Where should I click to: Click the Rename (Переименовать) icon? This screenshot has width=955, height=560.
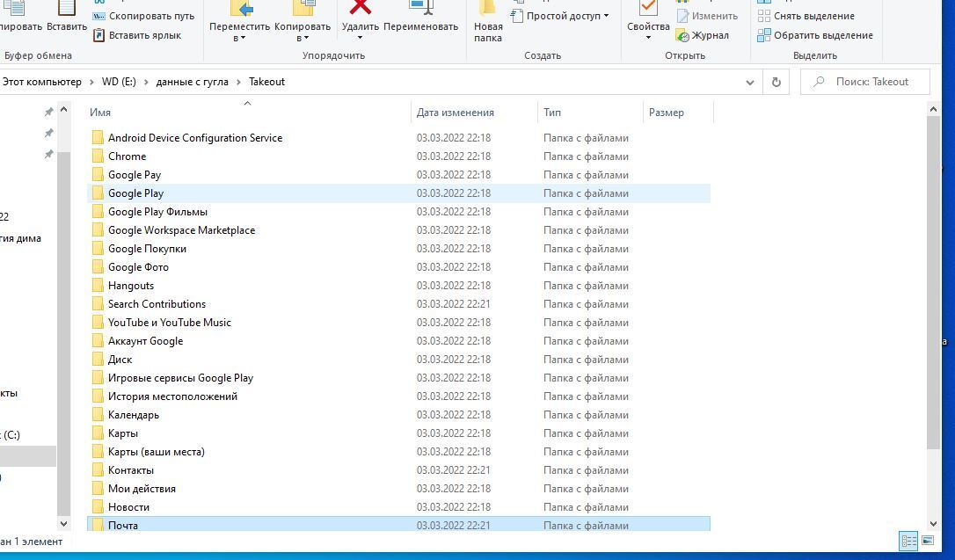click(x=421, y=8)
